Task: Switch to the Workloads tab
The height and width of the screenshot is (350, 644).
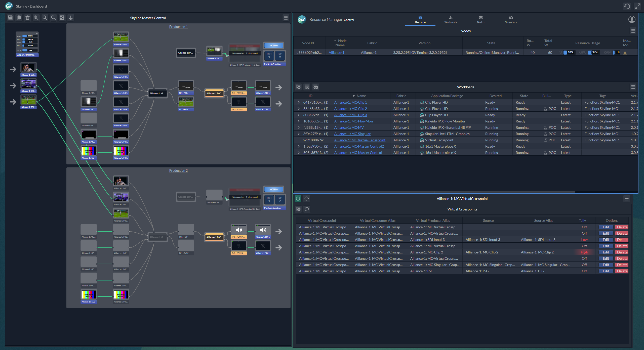Action: [451, 20]
